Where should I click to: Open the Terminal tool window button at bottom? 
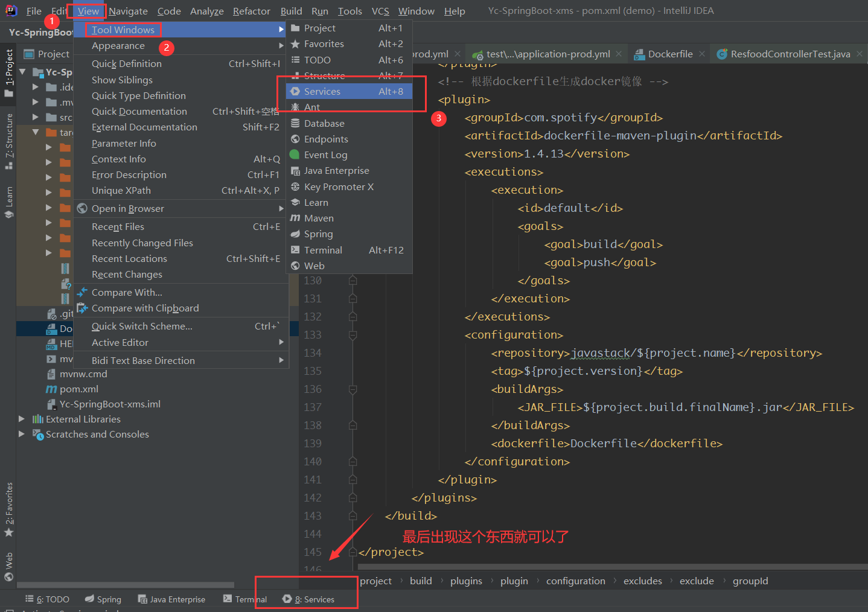[245, 599]
